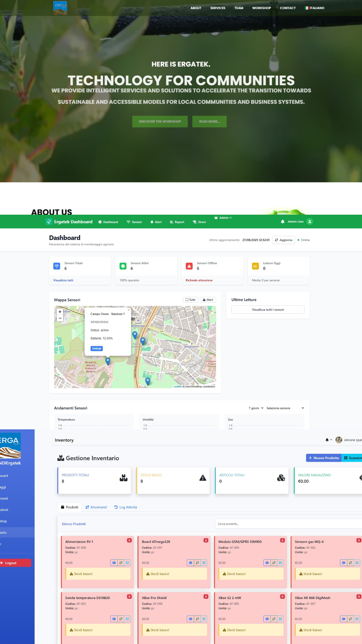This screenshot has width=362, height=644.
Task: Click the Ergatek Dashboard checkmark logo icon
Action: [x=49, y=222]
